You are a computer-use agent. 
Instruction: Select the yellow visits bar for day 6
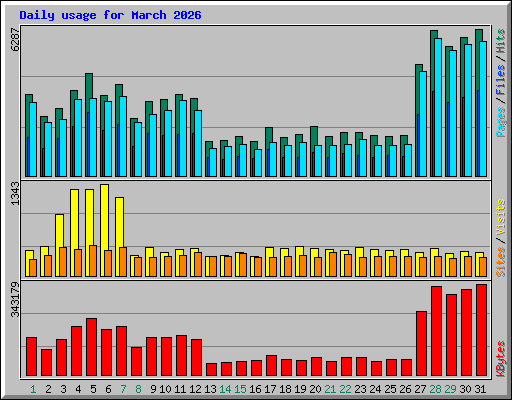click(x=104, y=230)
